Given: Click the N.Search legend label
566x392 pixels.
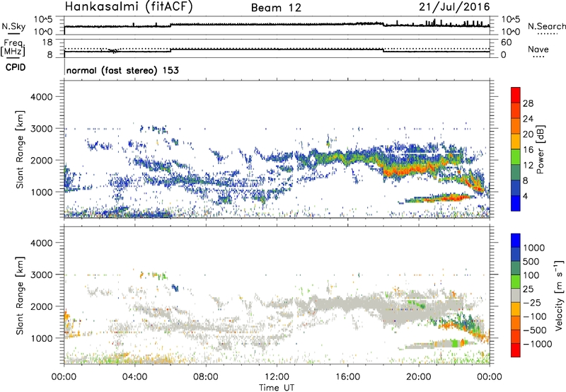Looking at the screenshot, I should click(x=546, y=26).
